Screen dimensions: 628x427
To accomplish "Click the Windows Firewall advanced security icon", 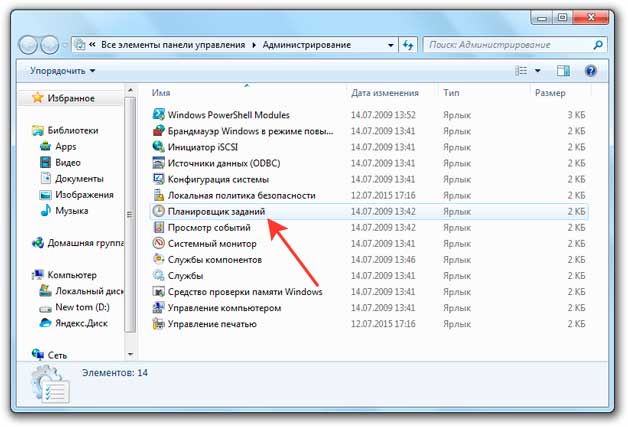I will point(159,131).
